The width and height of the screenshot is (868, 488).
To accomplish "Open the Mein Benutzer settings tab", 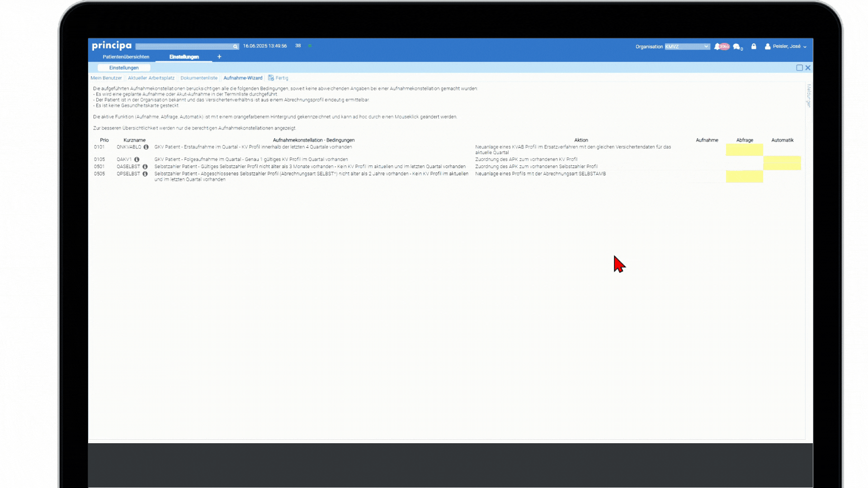I will (x=106, y=78).
